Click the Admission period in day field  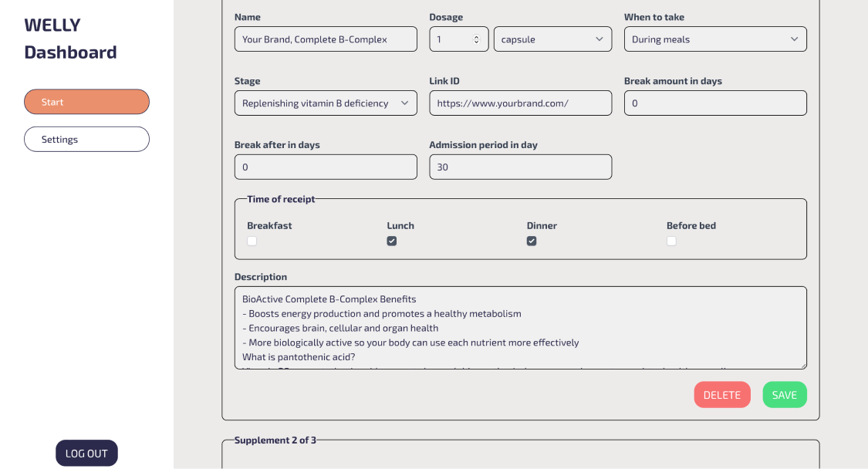pos(521,167)
